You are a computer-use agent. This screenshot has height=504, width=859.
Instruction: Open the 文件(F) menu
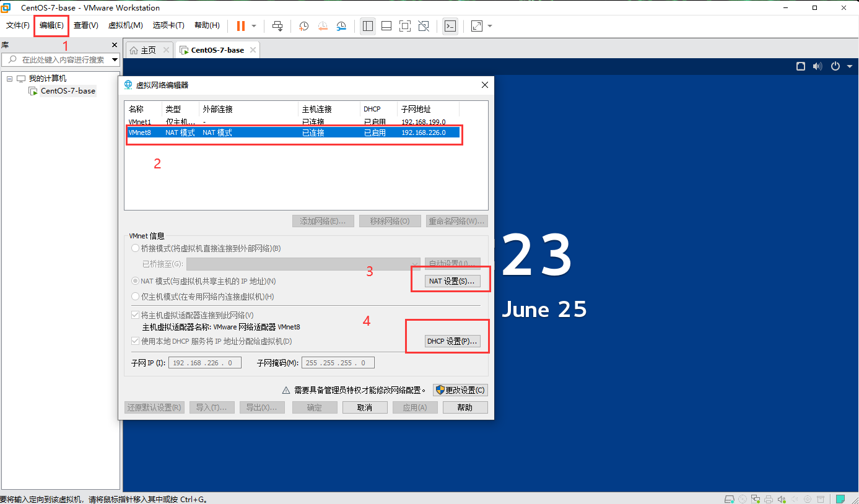tap(18, 25)
